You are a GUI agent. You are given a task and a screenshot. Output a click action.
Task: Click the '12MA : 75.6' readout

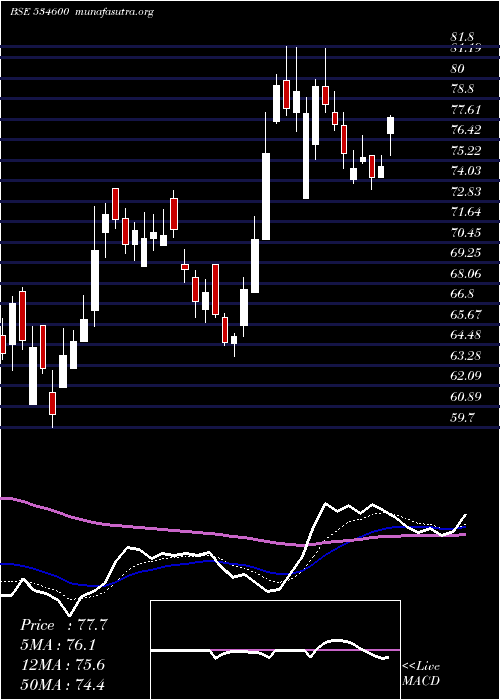(63, 664)
